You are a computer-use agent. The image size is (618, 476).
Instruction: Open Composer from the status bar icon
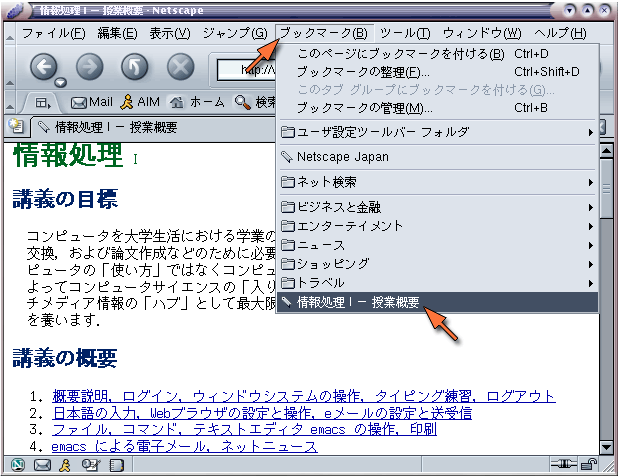click(91, 465)
